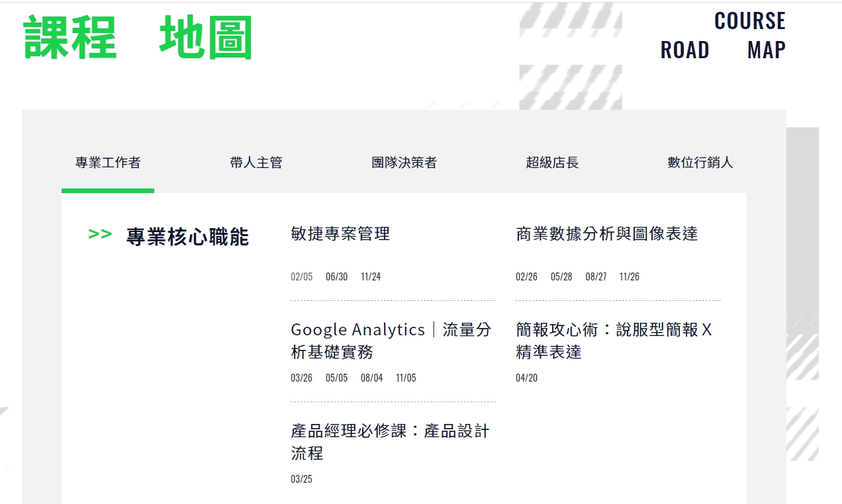This screenshot has width=842, height=504.
Task: Open the 團隊決策者 tab
Action: click(404, 163)
